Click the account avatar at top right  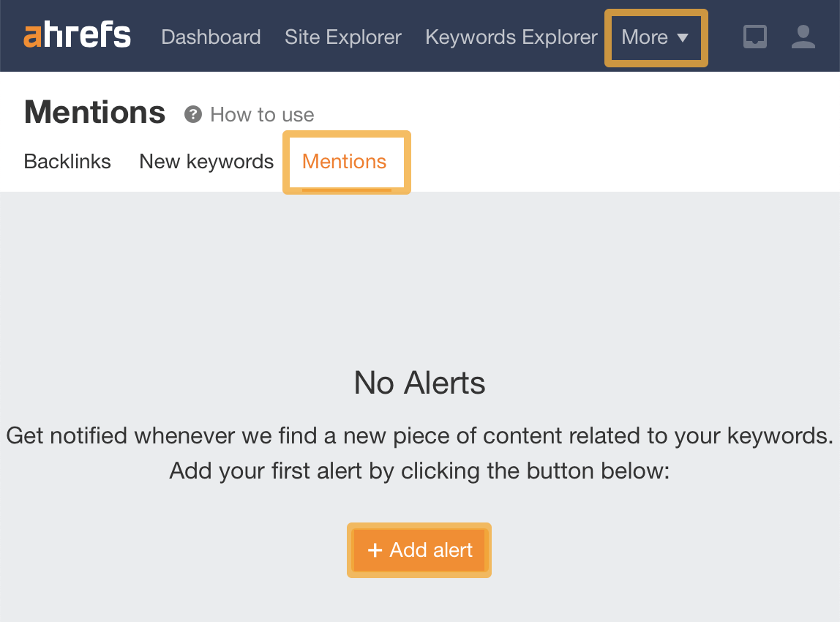click(803, 36)
